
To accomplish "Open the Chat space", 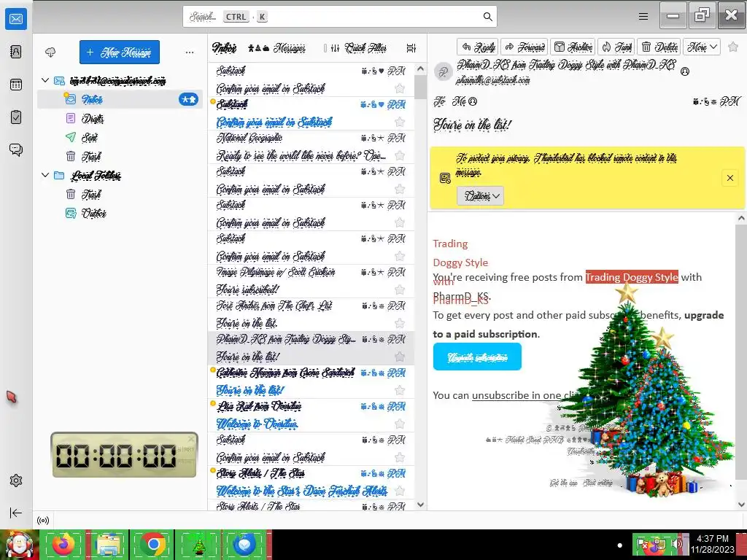I will pyautogui.click(x=16, y=150).
